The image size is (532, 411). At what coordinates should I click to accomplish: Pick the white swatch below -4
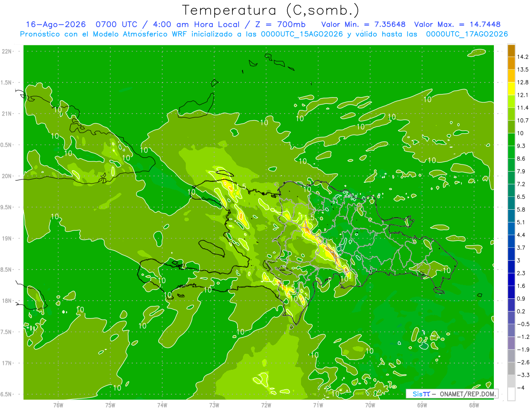(x=511, y=394)
